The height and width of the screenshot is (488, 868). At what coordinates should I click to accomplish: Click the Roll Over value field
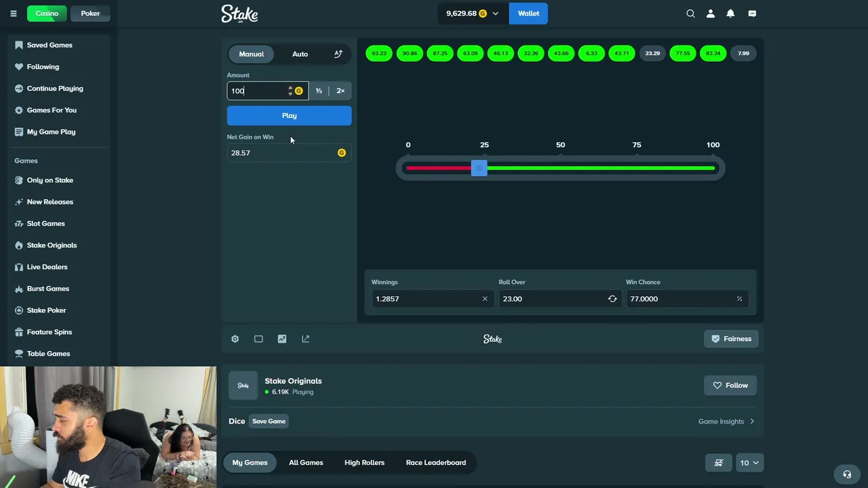click(x=559, y=299)
